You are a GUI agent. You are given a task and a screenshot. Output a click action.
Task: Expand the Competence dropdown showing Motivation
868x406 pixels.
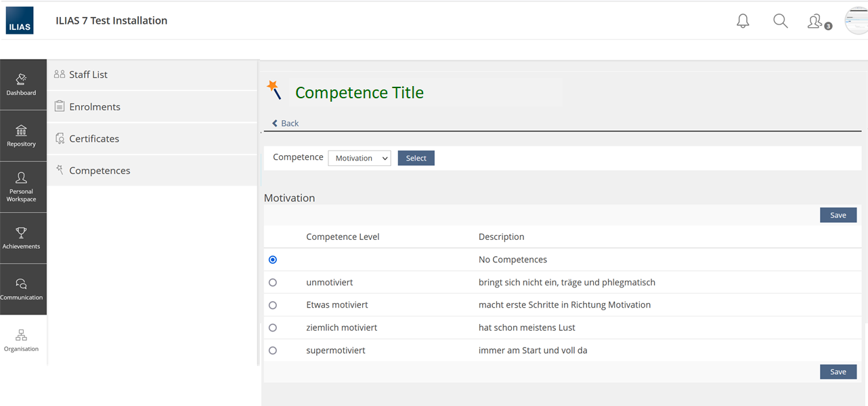pos(360,158)
